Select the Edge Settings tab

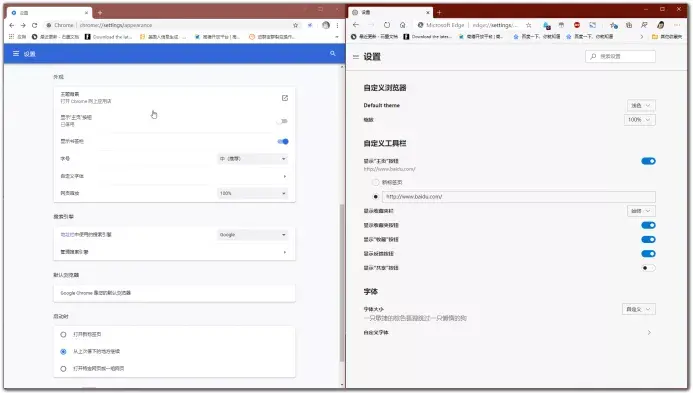[391, 12]
